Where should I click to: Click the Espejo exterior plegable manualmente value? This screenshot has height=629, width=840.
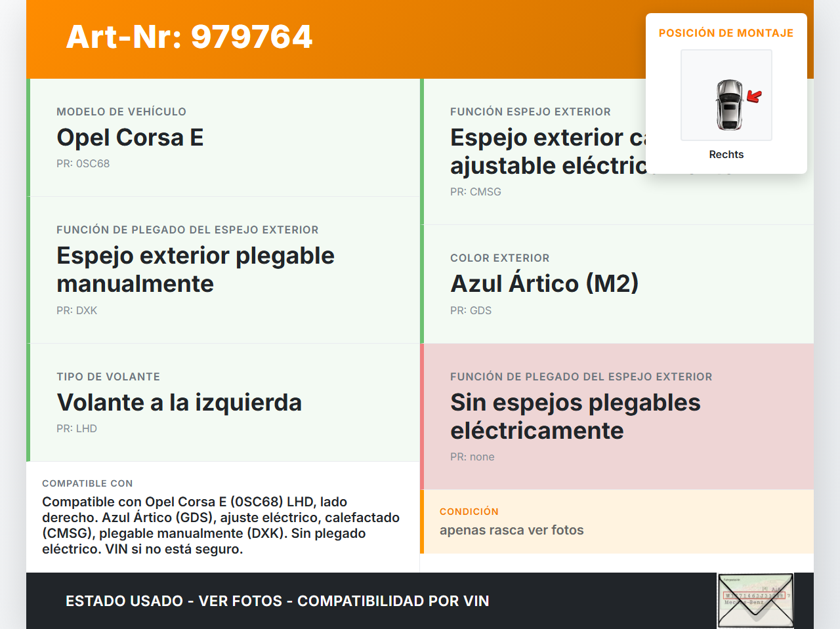pyautogui.click(x=196, y=270)
